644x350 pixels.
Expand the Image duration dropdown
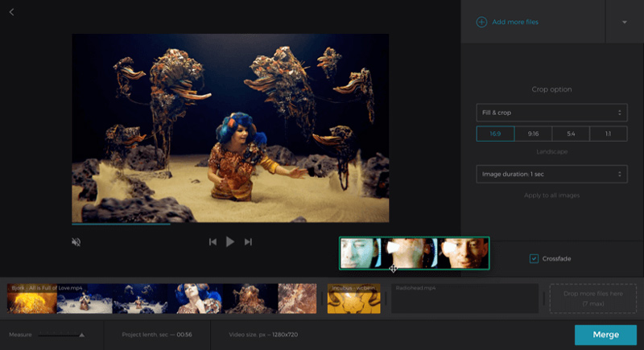click(x=551, y=174)
